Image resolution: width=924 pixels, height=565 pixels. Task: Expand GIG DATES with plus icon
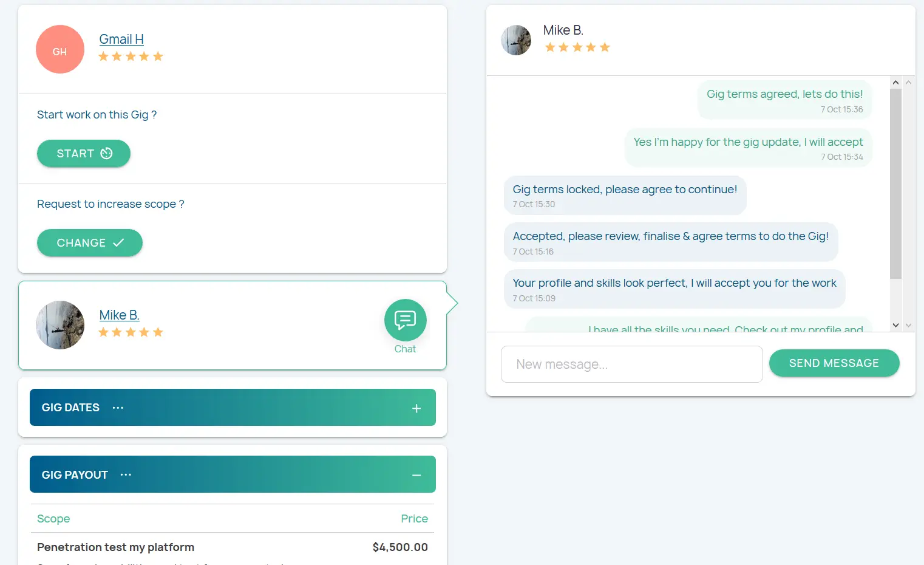(x=416, y=408)
